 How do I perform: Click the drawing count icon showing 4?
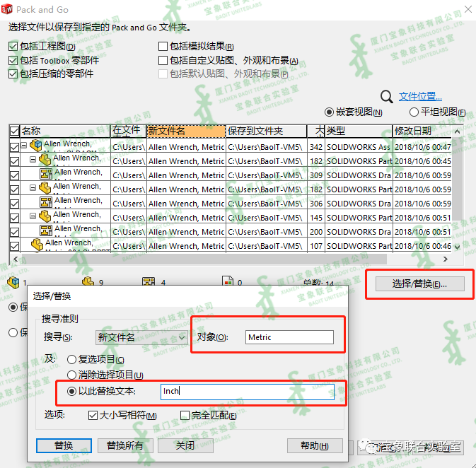coord(149,281)
